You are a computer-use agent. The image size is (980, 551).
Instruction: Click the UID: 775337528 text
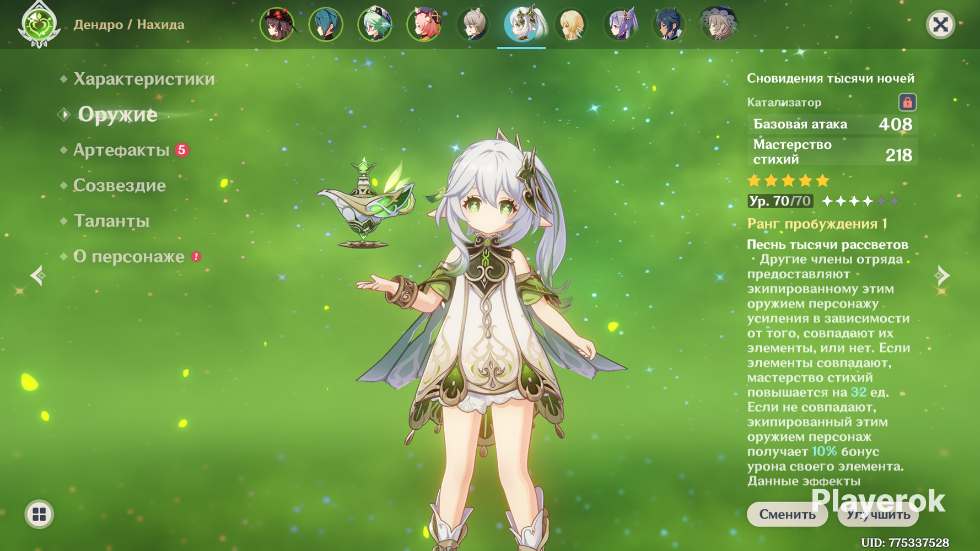(x=905, y=543)
